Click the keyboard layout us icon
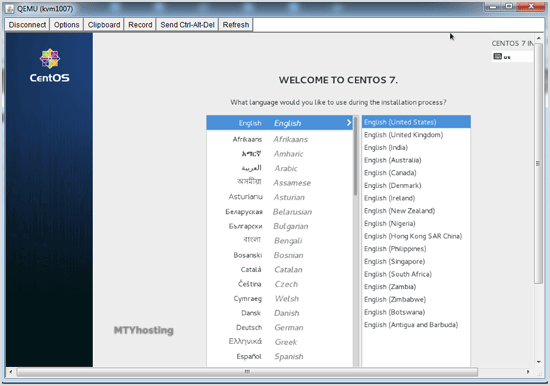This screenshot has width=550, height=386. tap(497, 56)
